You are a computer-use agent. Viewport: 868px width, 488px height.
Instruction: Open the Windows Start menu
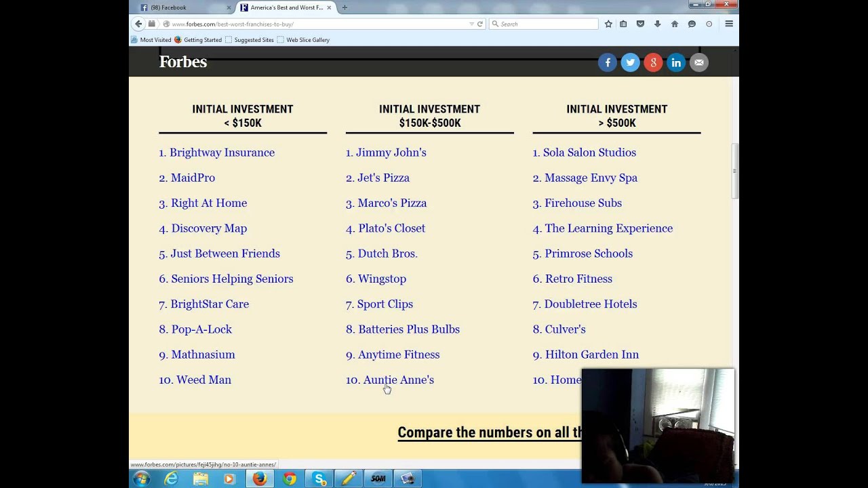pyautogui.click(x=142, y=479)
